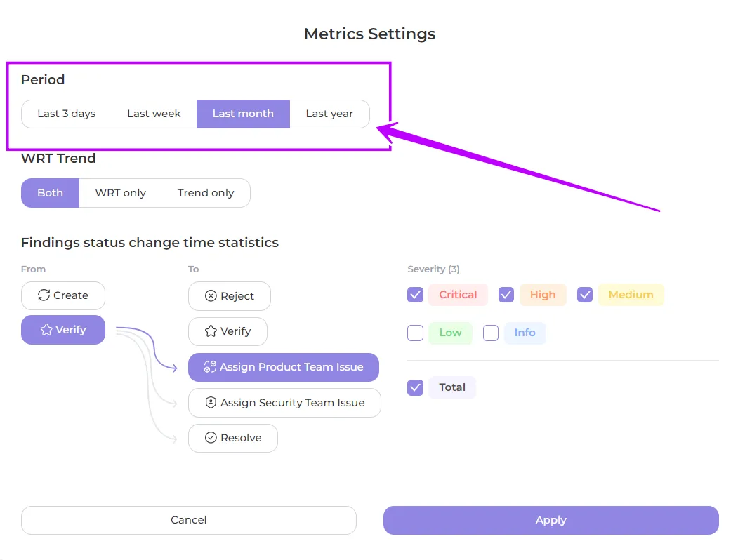Uncheck the Critical severity checkbox
Screen dimensions: 745x560
point(415,295)
